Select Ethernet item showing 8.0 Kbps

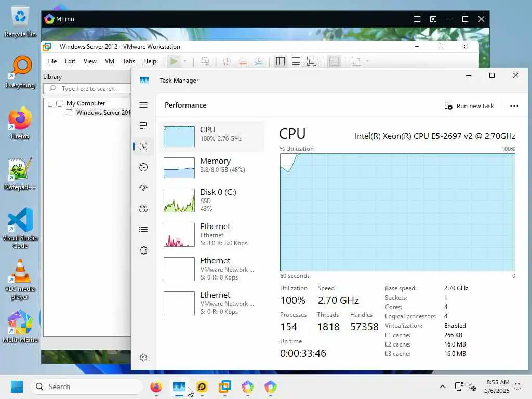[x=212, y=234]
